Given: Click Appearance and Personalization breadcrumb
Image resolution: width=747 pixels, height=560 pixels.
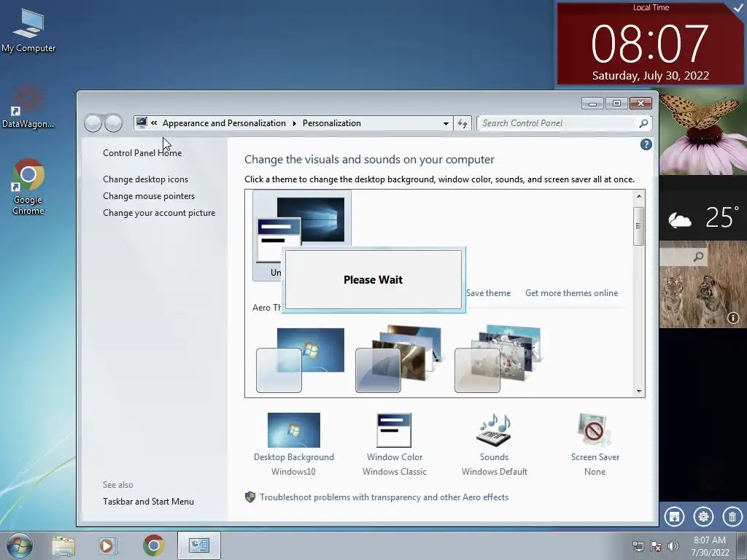Looking at the screenshot, I should [224, 122].
